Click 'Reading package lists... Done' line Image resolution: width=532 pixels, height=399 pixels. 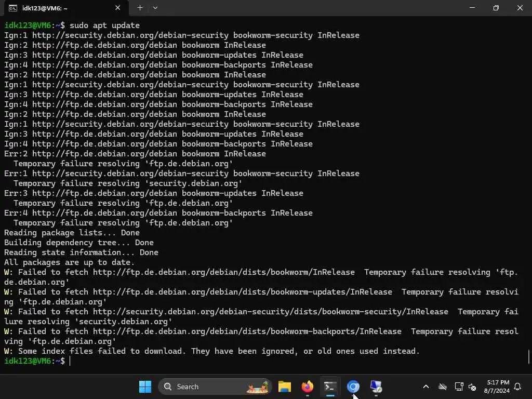click(72, 233)
